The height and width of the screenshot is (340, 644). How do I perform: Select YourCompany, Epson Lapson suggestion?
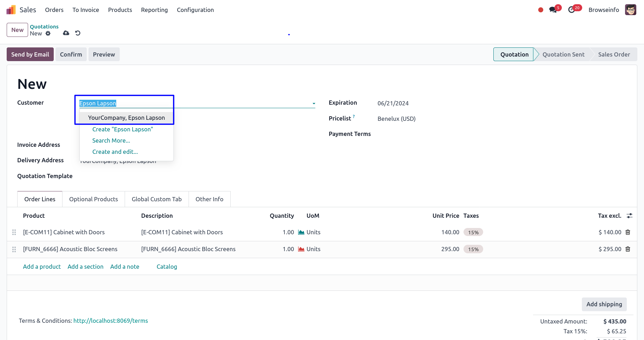(x=126, y=118)
